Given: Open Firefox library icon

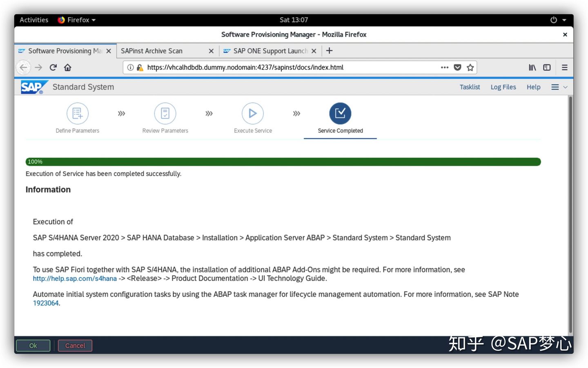Looking at the screenshot, I should [x=532, y=67].
